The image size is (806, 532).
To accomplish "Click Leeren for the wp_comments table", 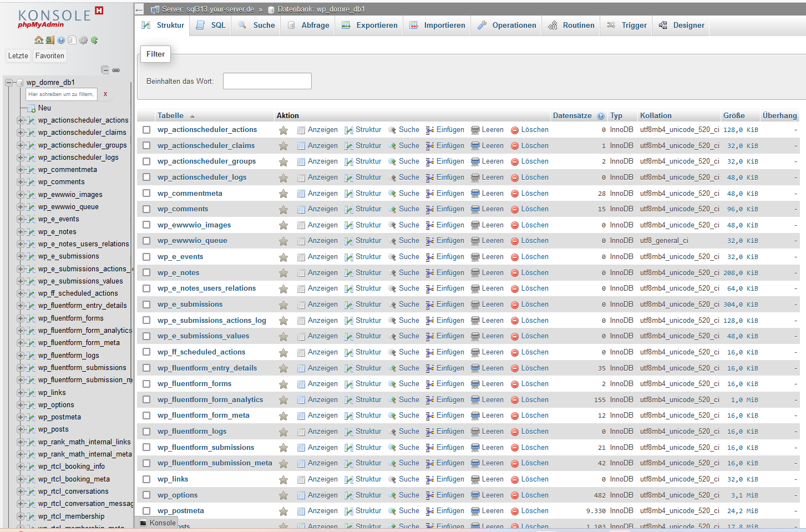I will point(493,209).
